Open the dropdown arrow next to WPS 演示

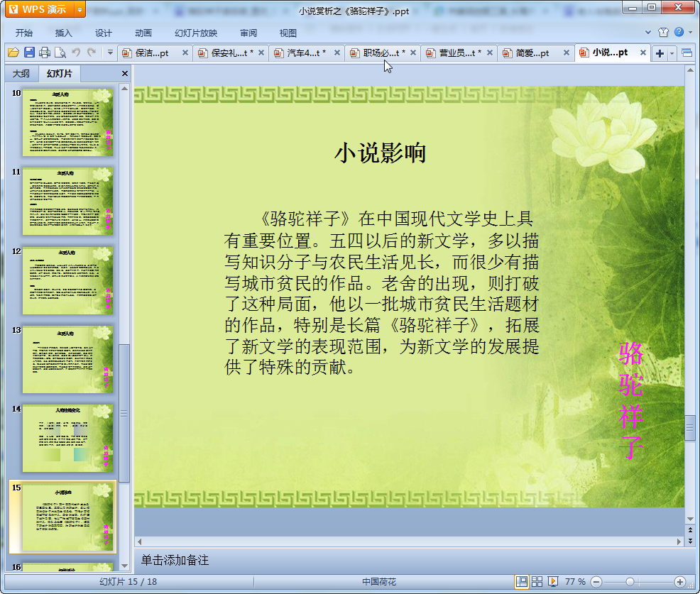(x=80, y=9)
